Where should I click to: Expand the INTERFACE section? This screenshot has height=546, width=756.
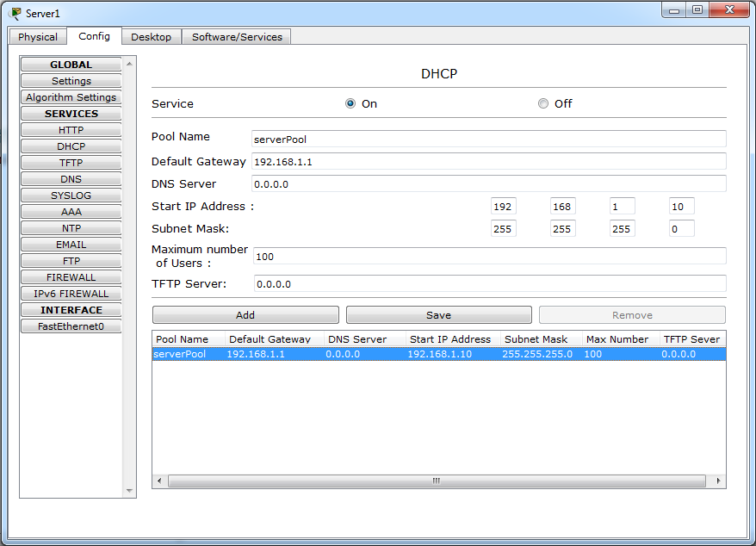pos(71,309)
